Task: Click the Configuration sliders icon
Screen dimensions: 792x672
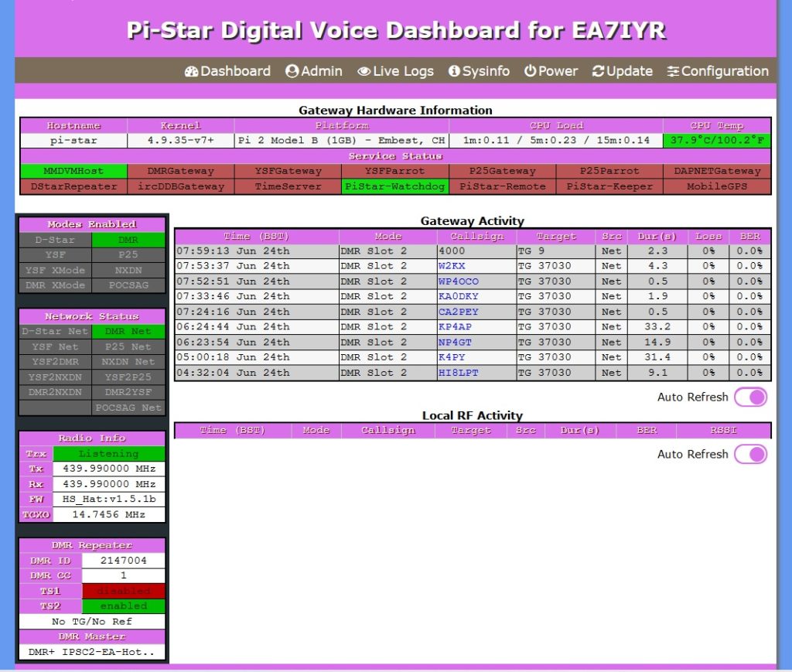Action: 673,72
